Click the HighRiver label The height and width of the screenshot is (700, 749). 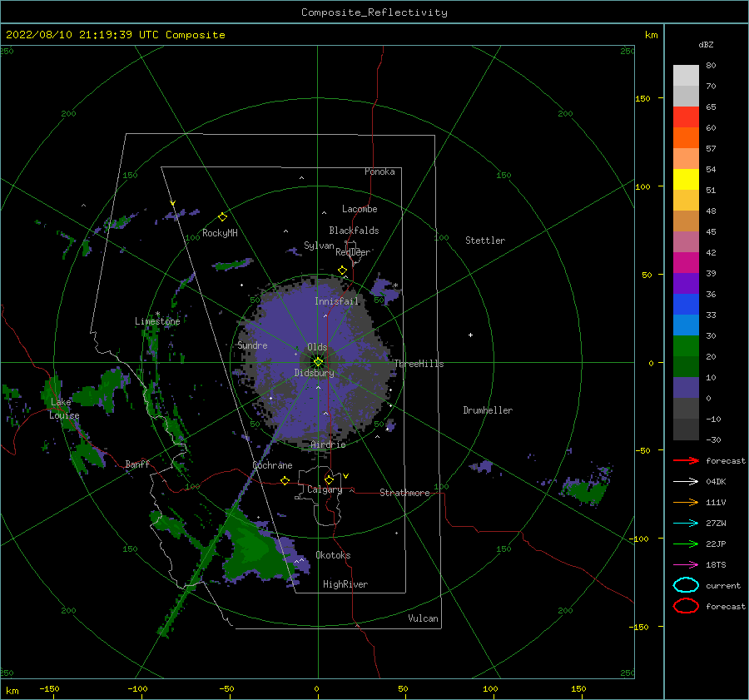point(345,584)
